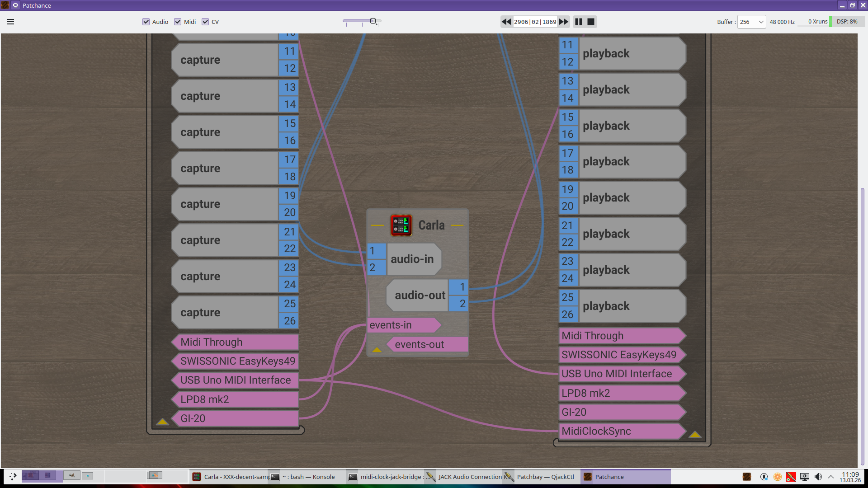Stop the JACK transport
868x488 pixels.
pos(591,22)
